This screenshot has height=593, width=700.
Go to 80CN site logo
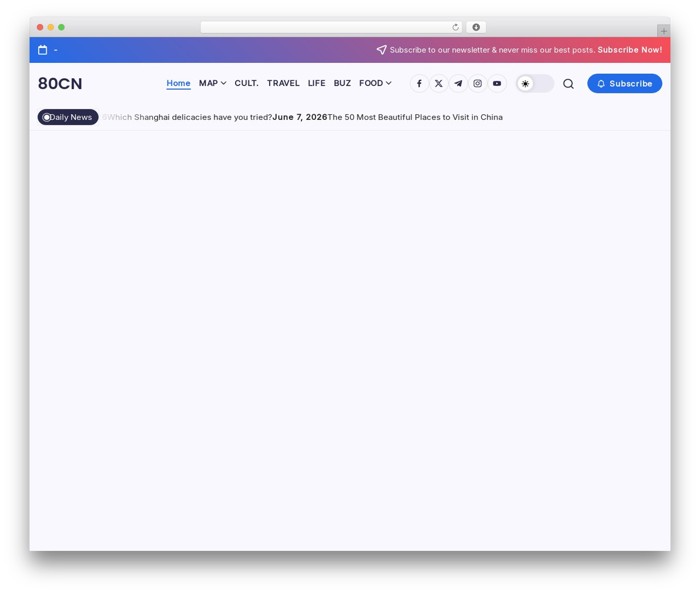pos(60,84)
